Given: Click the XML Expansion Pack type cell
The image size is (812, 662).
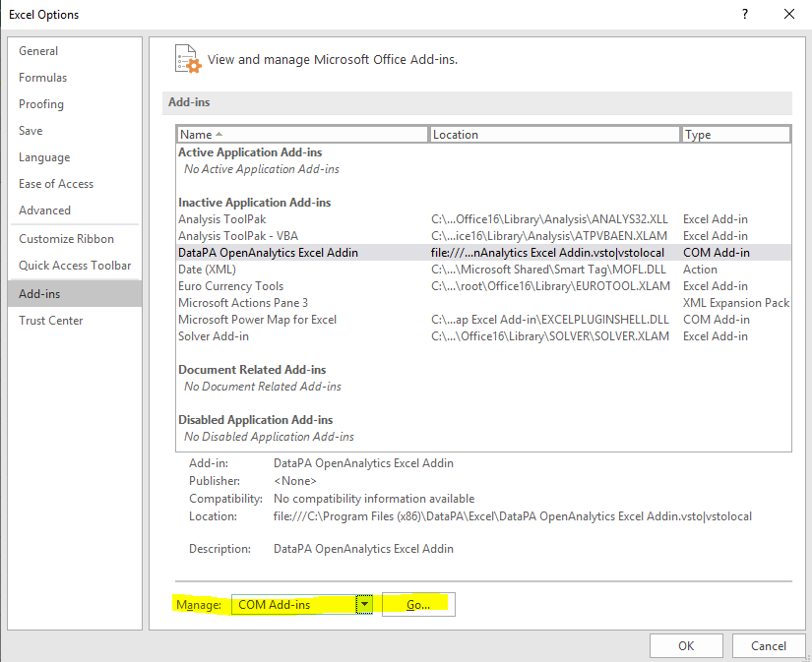Looking at the screenshot, I should coord(736,303).
